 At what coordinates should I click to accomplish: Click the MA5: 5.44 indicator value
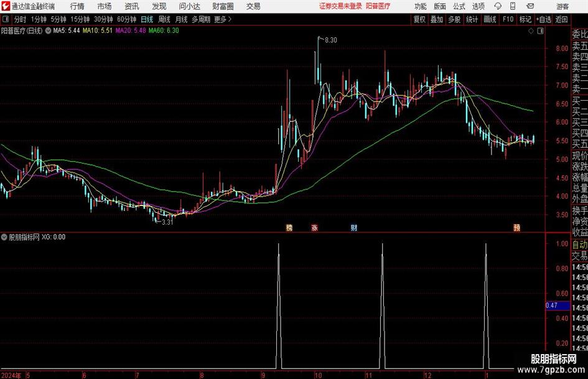pos(67,30)
